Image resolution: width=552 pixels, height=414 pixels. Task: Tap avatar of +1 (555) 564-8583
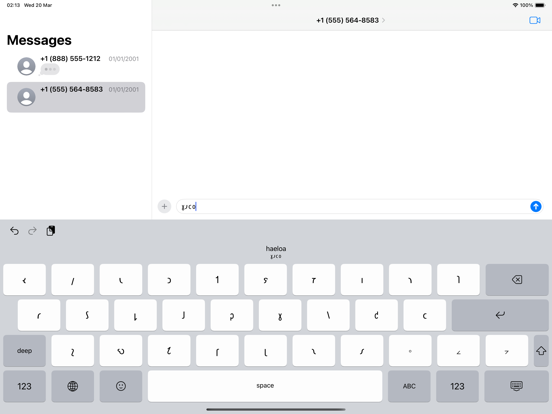coord(26,97)
